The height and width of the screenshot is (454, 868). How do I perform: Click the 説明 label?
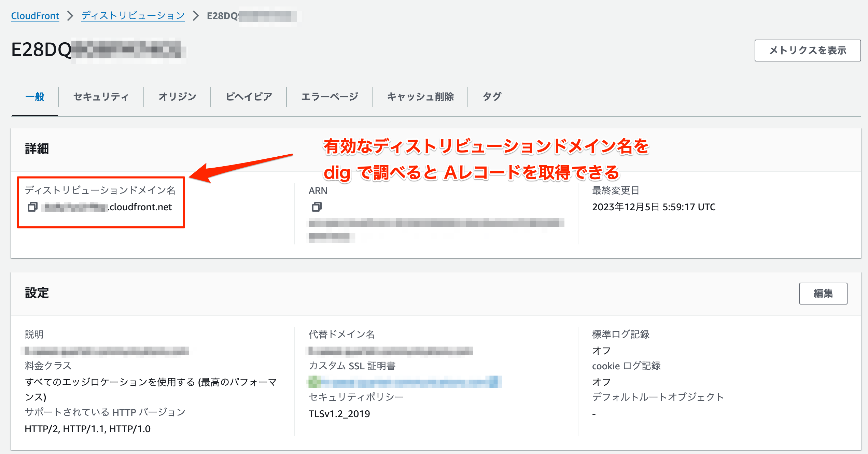[x=34, y=334]
